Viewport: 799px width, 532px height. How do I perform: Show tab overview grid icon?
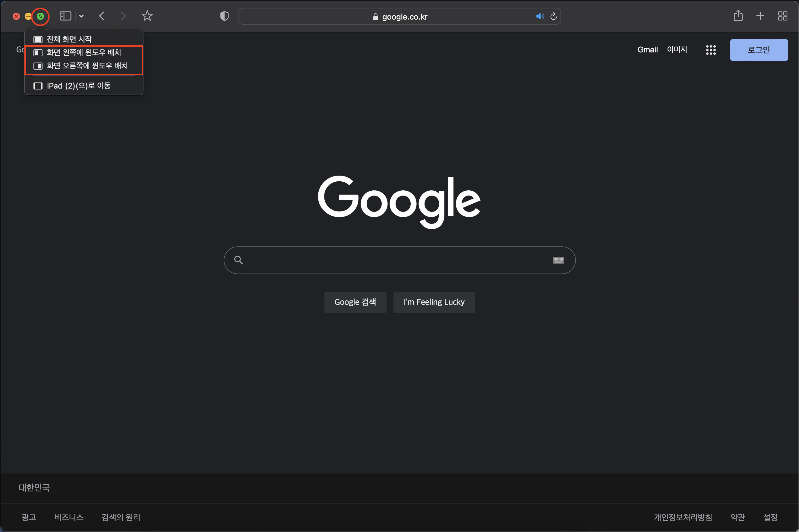click(x=782, y=16)
